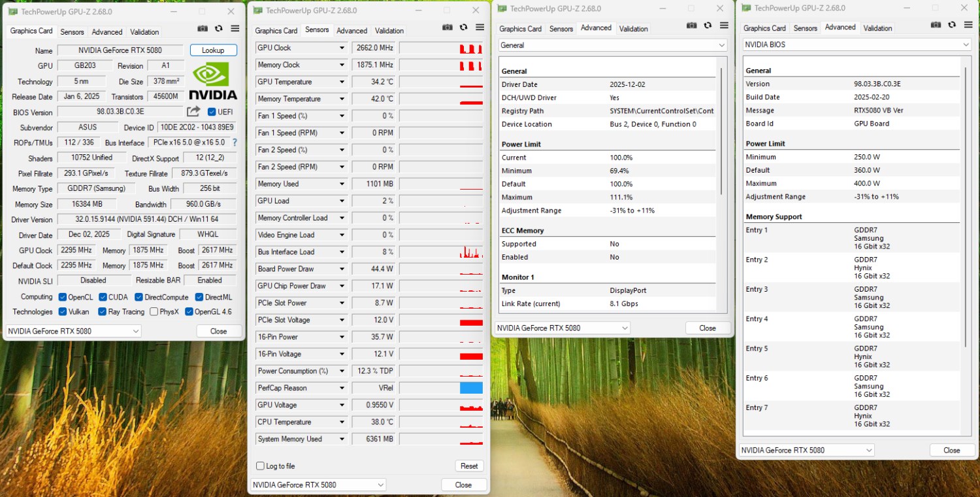This screenshot has width=980, height=497.
Task: Click the camera icon in the NVIDIA BIOS window
Action: click(x=936, y=25)
